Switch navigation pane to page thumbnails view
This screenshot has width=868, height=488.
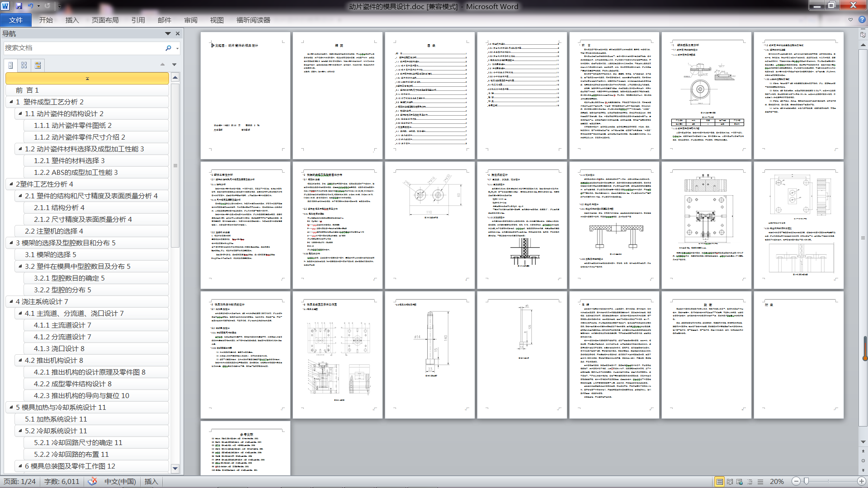[x=24, y=65]
